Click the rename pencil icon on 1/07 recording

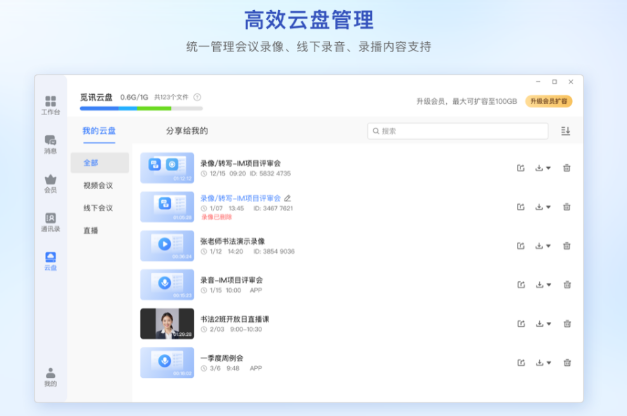point(288,198)
